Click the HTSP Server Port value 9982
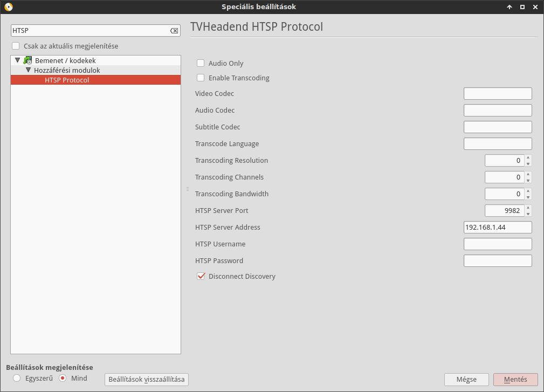This screenshot has width=544, height=392. click(x=505, y=210)
